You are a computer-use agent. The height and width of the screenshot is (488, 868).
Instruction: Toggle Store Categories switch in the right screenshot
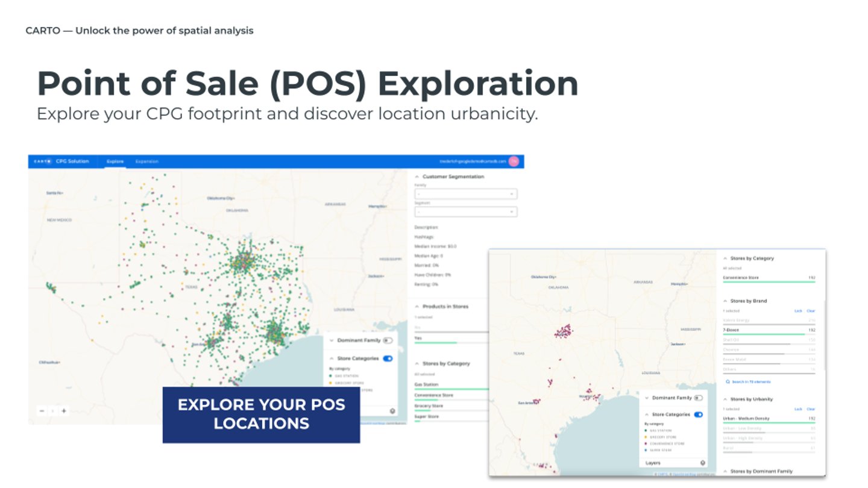point(698,414)
